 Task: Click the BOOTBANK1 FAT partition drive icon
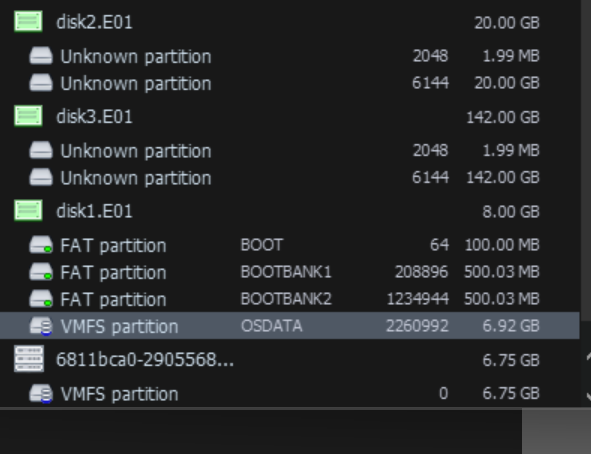pos(41,272)
